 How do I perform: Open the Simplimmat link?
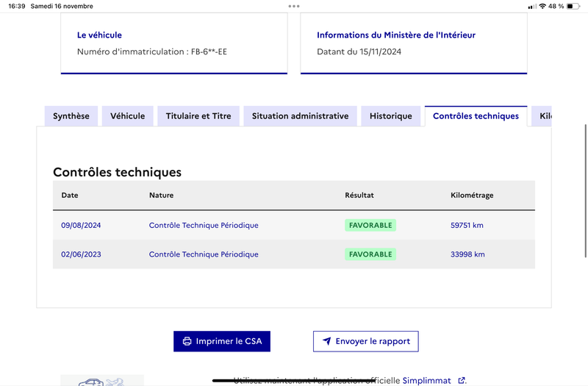tap(427, 380)
